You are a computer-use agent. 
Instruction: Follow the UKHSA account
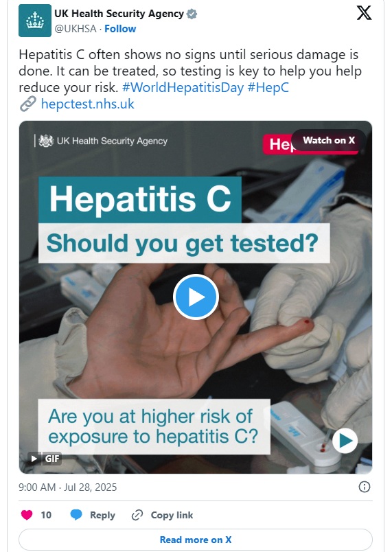[x=120, y=29]
